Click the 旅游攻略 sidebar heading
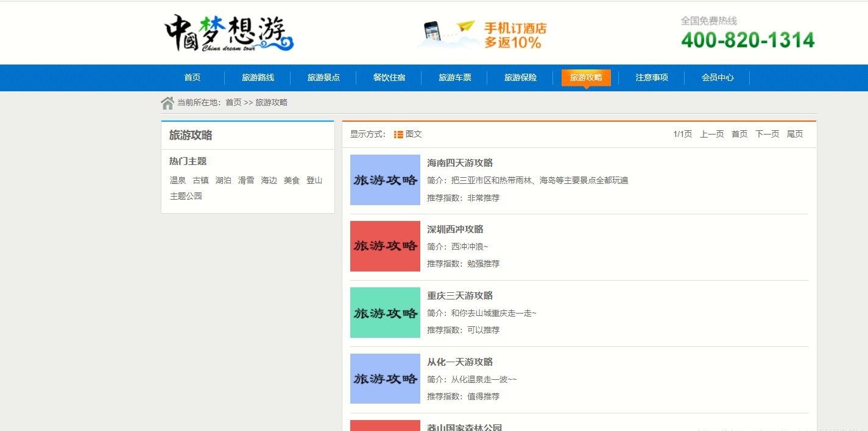Screen dimensions: 868x431 point(191,135)
